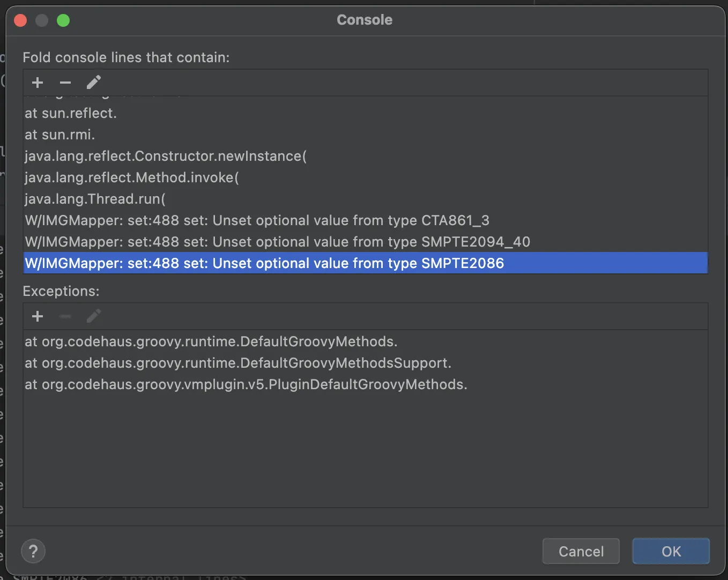Confirm settings with the OK button
Image resolution: width=728 pixels, height=580 pixels.
[671, 551]
